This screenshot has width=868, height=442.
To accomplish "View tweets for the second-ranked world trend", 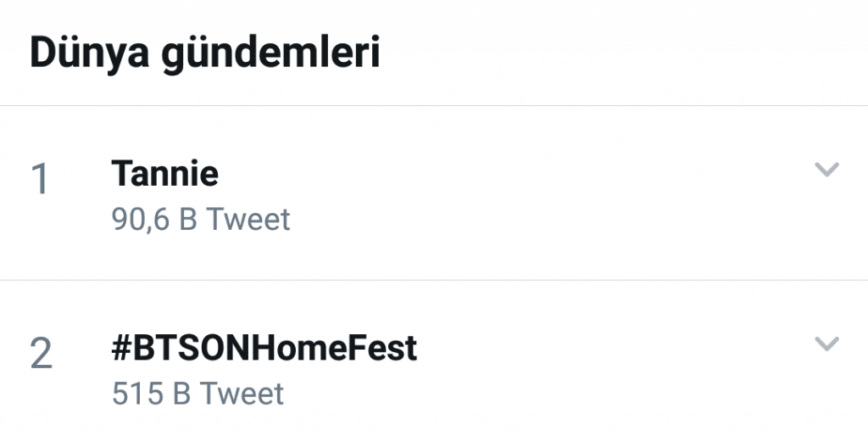I will 264,348.
